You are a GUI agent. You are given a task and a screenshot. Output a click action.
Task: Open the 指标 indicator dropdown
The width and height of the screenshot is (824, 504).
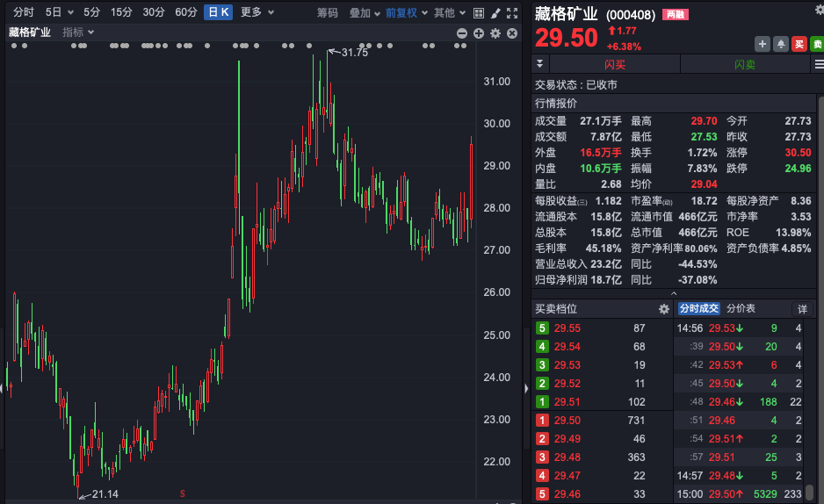tap(77, 32)
